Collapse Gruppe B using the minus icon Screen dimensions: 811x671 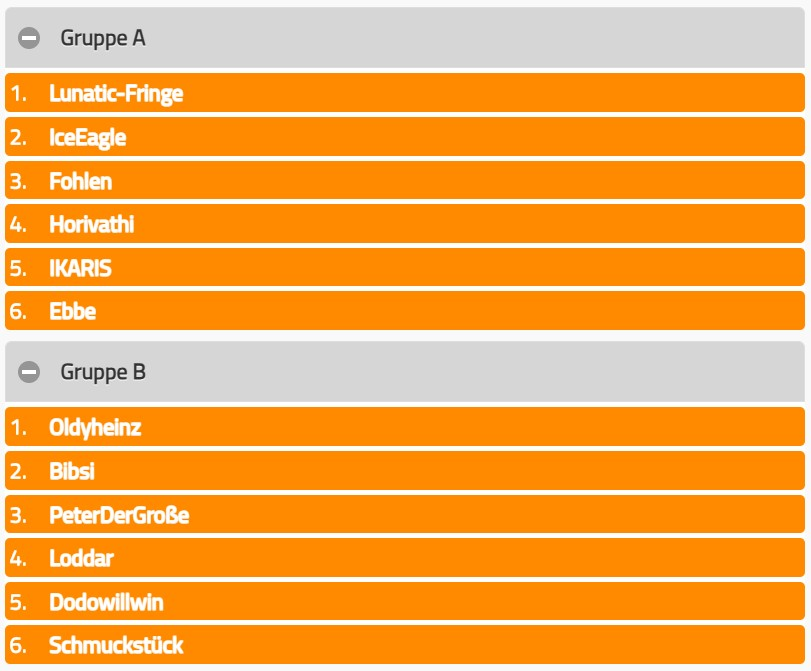(30, 373)
